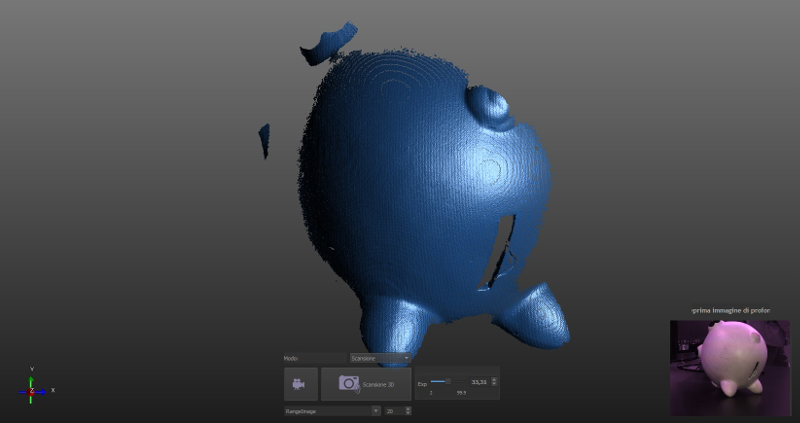
Task: Click the Modo label text
Action: [x=291, y=358]
